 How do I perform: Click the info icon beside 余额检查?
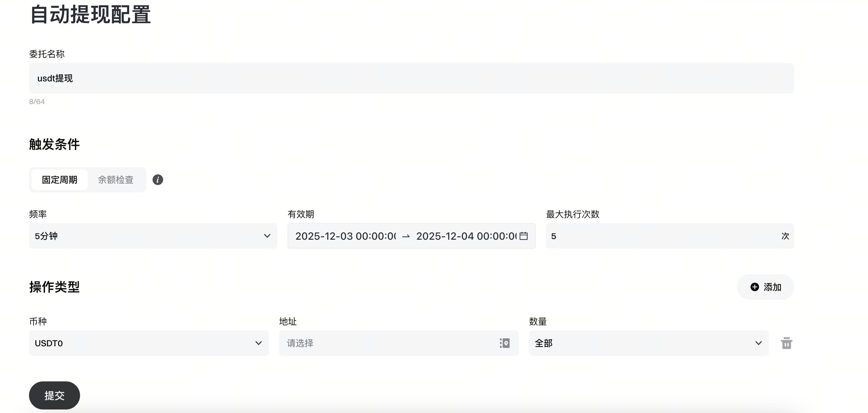[158, 180]
